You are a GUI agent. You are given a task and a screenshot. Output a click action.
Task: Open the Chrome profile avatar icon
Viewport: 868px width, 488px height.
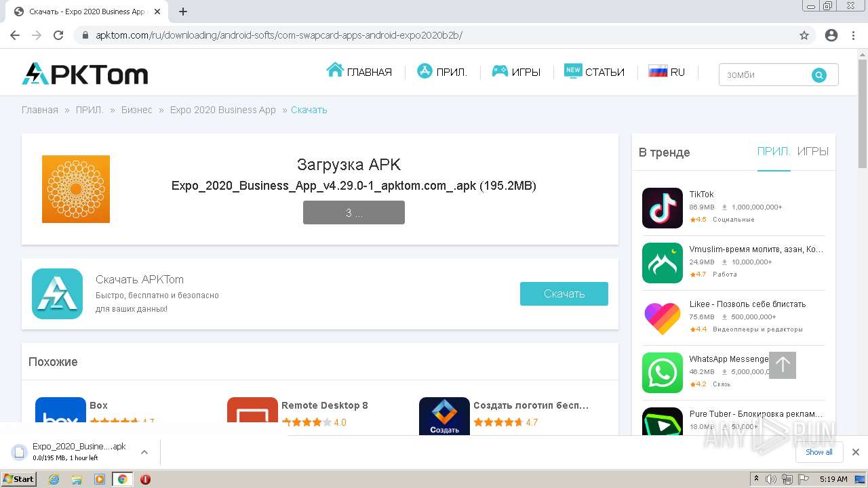pos(831,35)
